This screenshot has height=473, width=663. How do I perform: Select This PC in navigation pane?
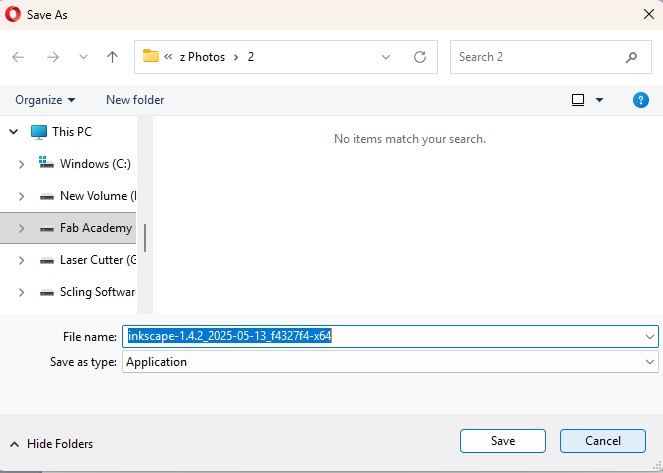pos(71,131)
